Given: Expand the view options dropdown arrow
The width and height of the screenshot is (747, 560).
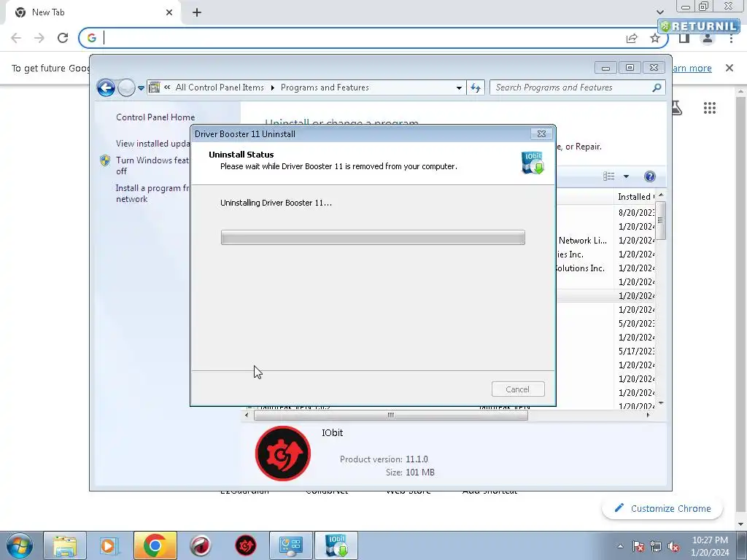Looking at the screenshot, I should (626, 176).
